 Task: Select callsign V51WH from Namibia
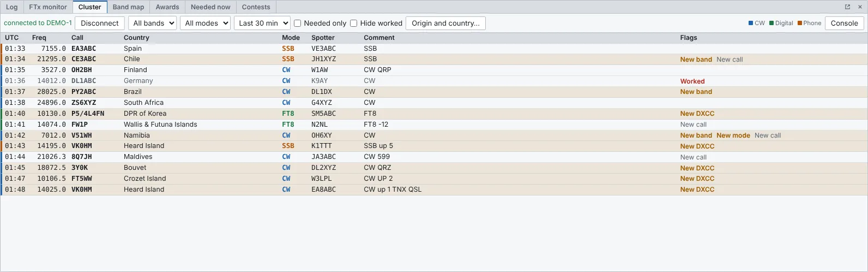pyautogui.click(x=82, y=135)
